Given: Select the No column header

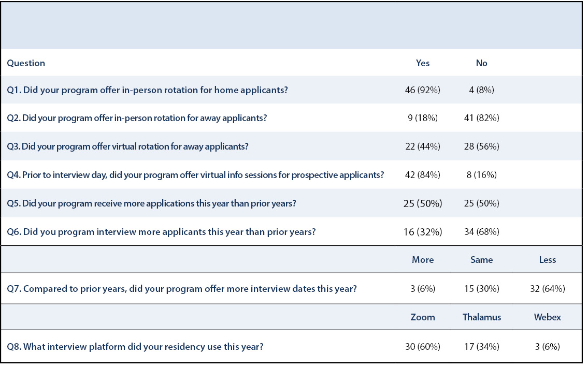Looking at the screenshot, I should coord(481,63).
